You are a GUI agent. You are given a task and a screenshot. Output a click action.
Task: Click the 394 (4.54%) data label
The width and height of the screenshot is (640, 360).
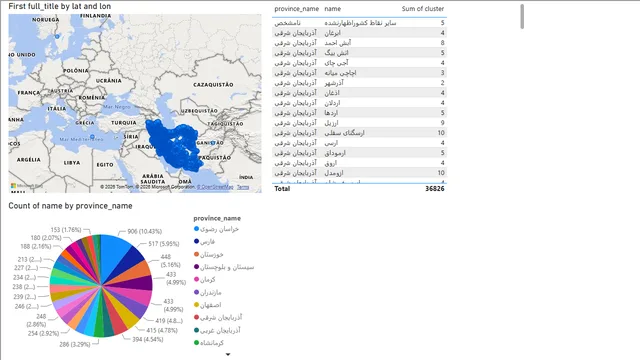147,339
